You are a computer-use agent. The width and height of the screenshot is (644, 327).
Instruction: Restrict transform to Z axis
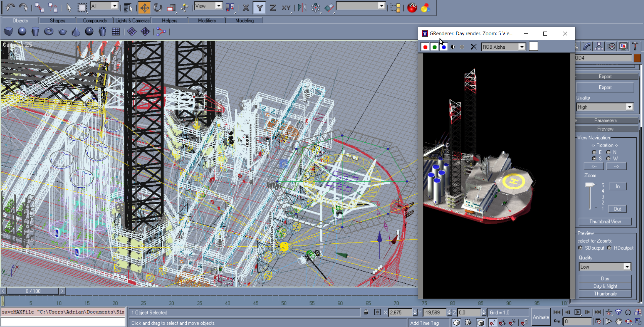pyautogui.click(x=273, y=7)
